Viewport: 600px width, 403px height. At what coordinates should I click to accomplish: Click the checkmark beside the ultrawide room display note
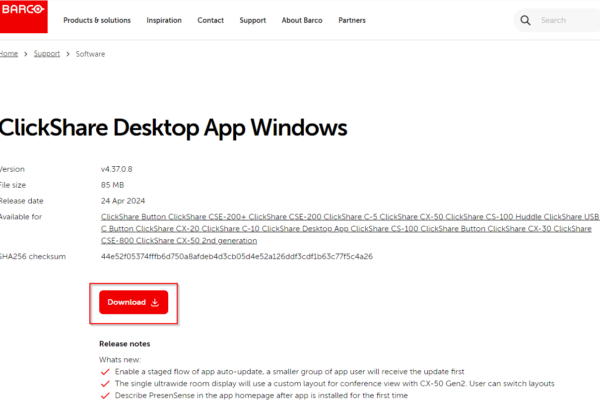click(x=105, y=382)
